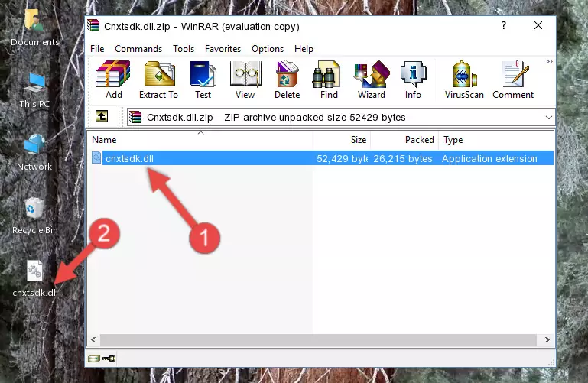Click the password key status icon
The image size is (588, 383).
coord(109,359)
